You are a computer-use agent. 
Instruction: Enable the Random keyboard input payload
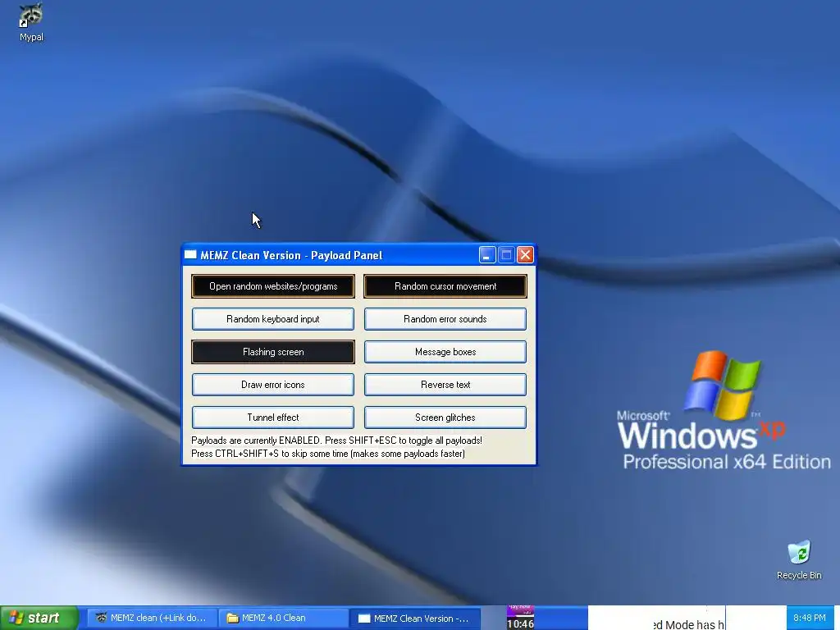[x=272, y=319]
